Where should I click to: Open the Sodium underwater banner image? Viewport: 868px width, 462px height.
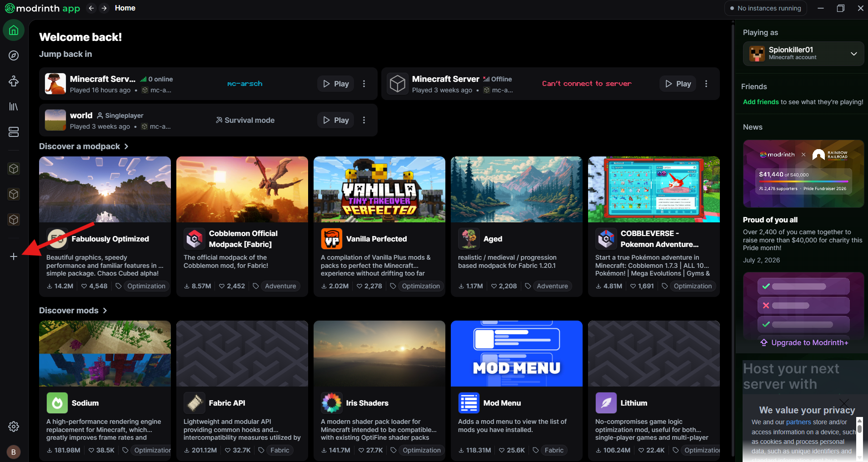tap(105, 354)
